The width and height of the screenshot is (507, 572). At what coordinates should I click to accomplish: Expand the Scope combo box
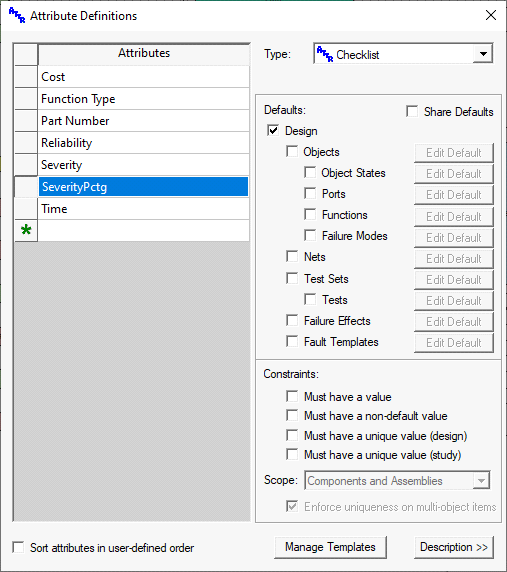click(481, 481)
